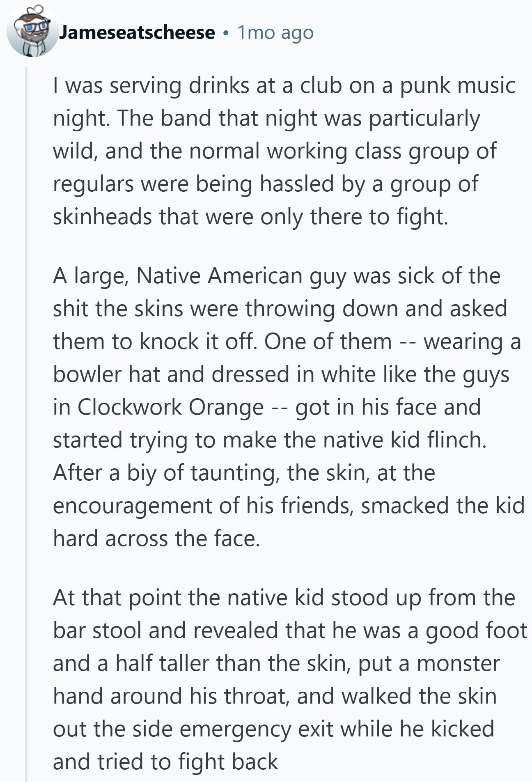Click the "1mo ago" comment timestamp
The height and width of the screenshot is (782, 532).
point(275,33)
